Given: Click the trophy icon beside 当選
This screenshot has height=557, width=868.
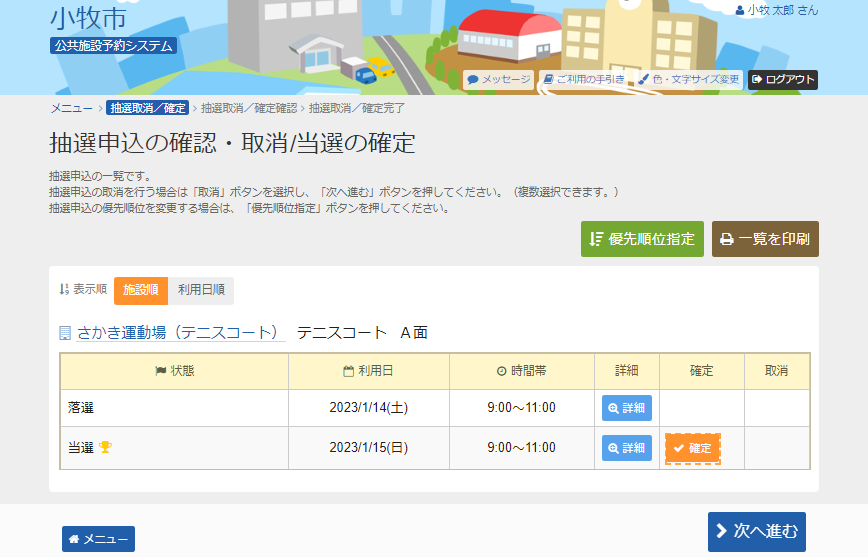Looking at the screenshot, I should (x=105, y=448).
